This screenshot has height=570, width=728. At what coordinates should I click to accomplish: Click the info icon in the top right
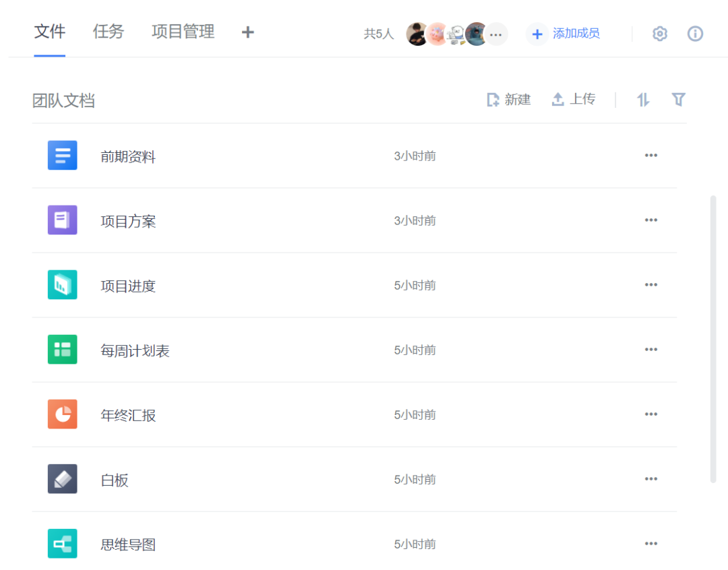point(695,33)
